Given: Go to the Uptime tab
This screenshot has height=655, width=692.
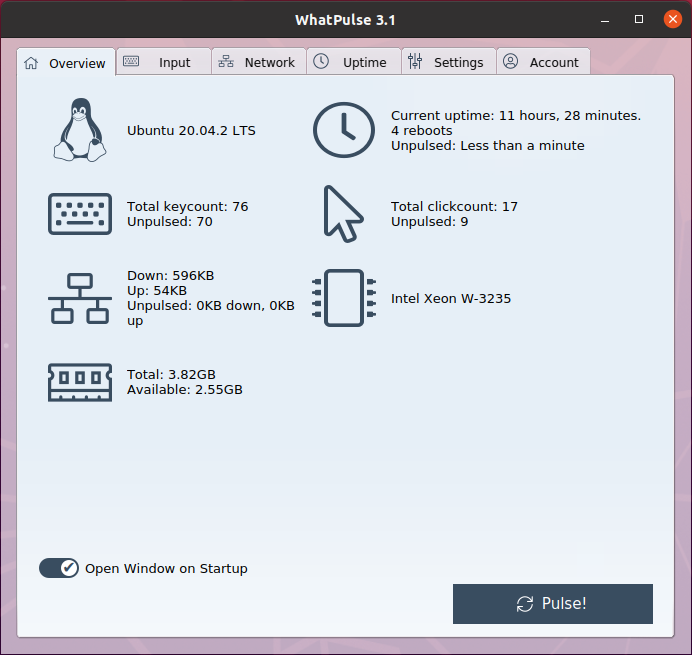Looking at the screenshot, I should coord(352,62).
